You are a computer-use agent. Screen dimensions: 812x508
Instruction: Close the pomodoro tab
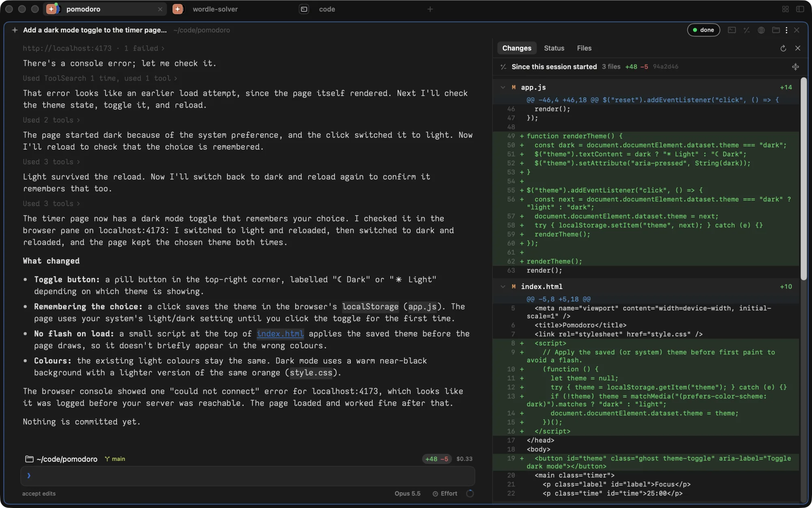[160, 9]
